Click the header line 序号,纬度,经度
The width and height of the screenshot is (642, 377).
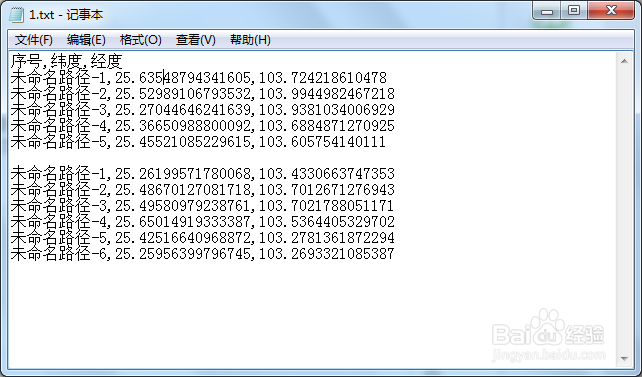pos(66,61)
